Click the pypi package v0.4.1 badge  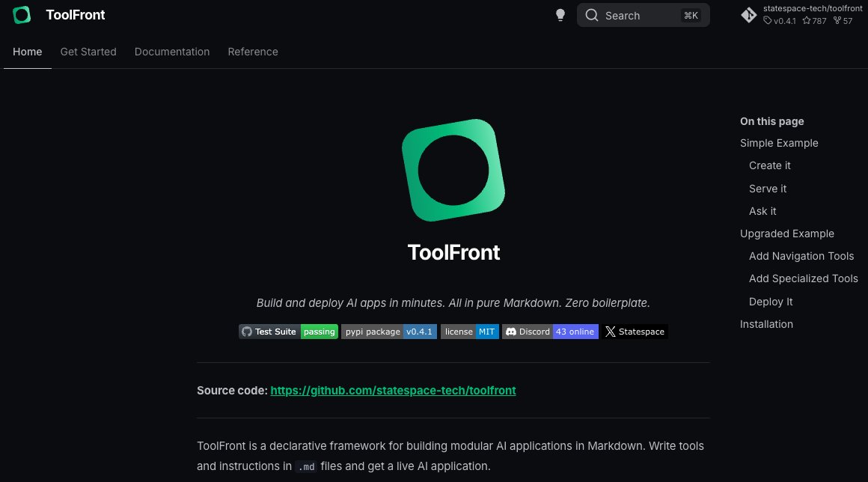pos(389,332)
